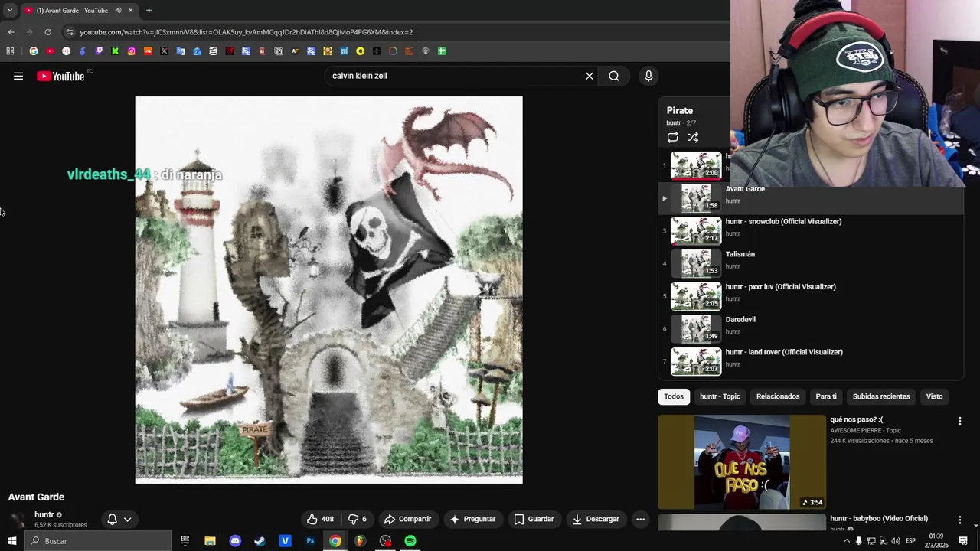The height and width of the screenshot is (551, 980).
Task: Select Talismán from the playlist
Action: click(x=810, y=263)
